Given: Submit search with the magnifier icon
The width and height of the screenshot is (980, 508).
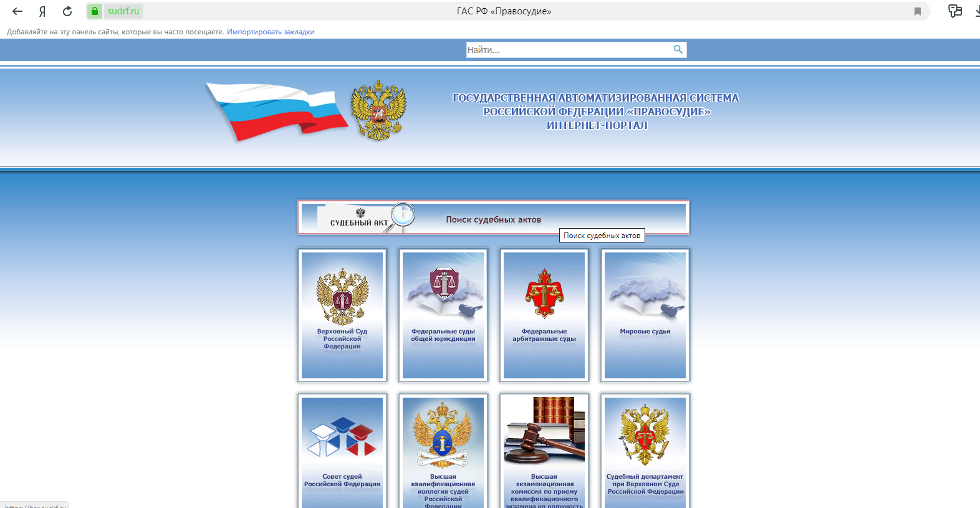Looking at the screenshot, I should pos(678,49).
